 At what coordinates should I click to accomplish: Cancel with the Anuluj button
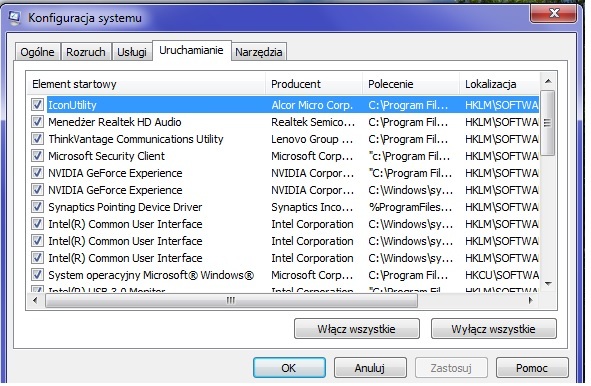[x=370, y=368]
